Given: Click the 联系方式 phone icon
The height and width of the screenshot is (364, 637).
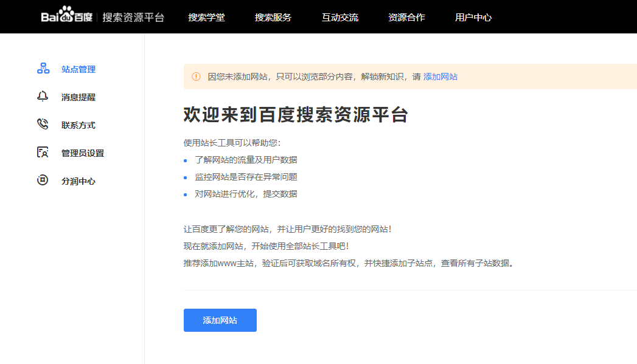Looking at the screenshot, I should click(43, 124).
